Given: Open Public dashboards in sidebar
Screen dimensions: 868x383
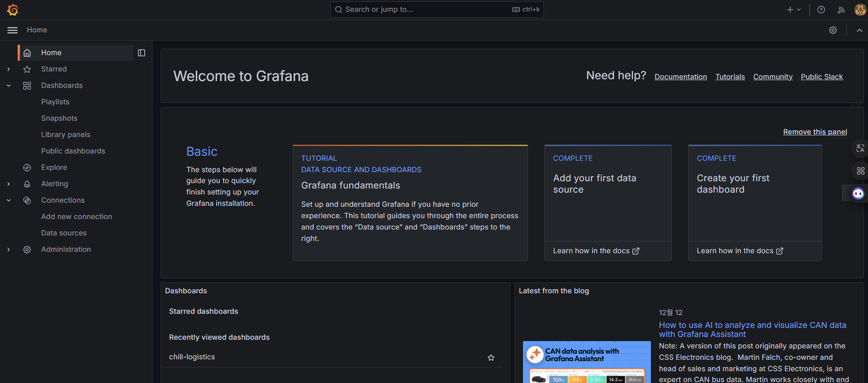Looking at the screenshot, I should (x=73, y=151).
